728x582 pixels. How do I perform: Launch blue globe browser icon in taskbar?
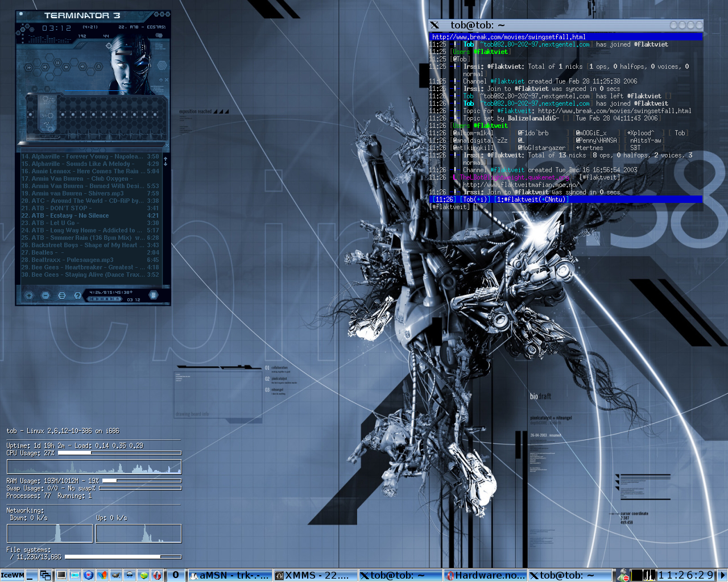coord(89,575)
